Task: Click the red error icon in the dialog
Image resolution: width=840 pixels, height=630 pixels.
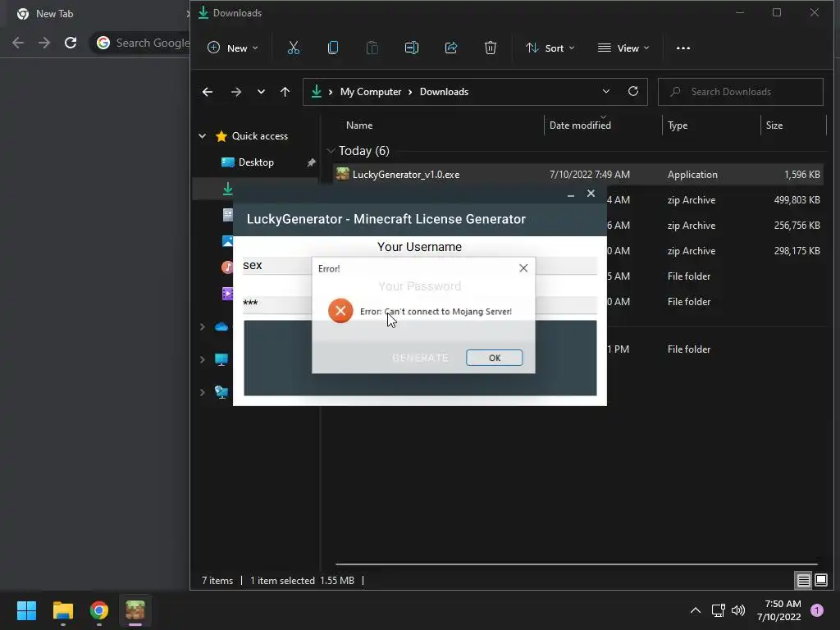Action: [x=340, y=311]
